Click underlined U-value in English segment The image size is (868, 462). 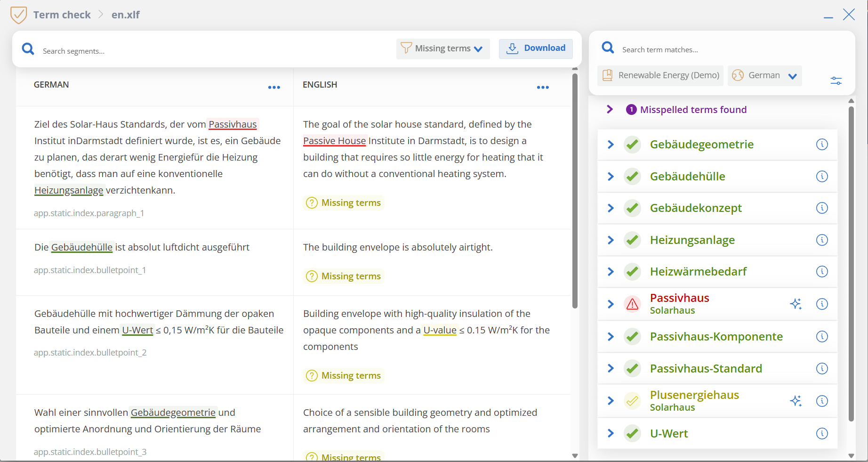coord(440,330)
